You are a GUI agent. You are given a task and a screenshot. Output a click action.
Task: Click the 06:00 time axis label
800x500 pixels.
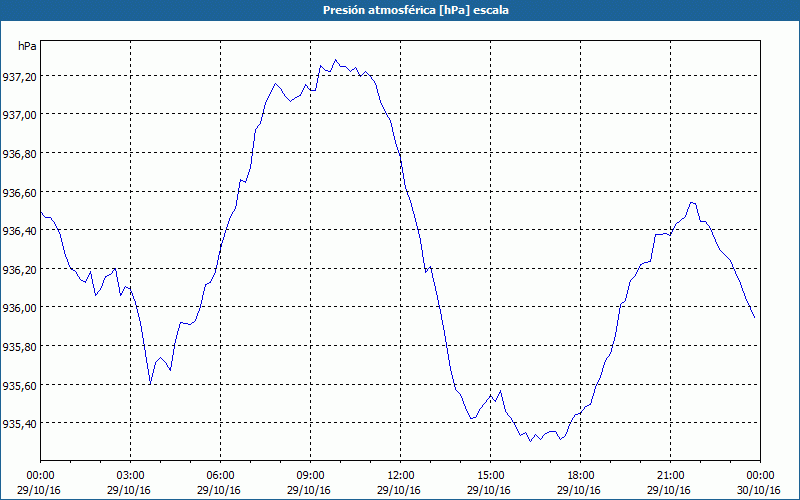220,476
